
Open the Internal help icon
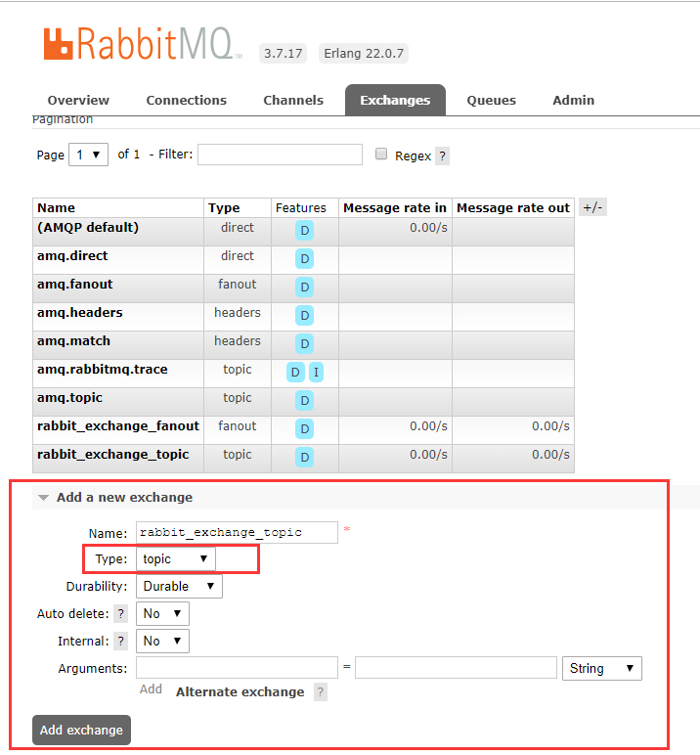point(121,642)
